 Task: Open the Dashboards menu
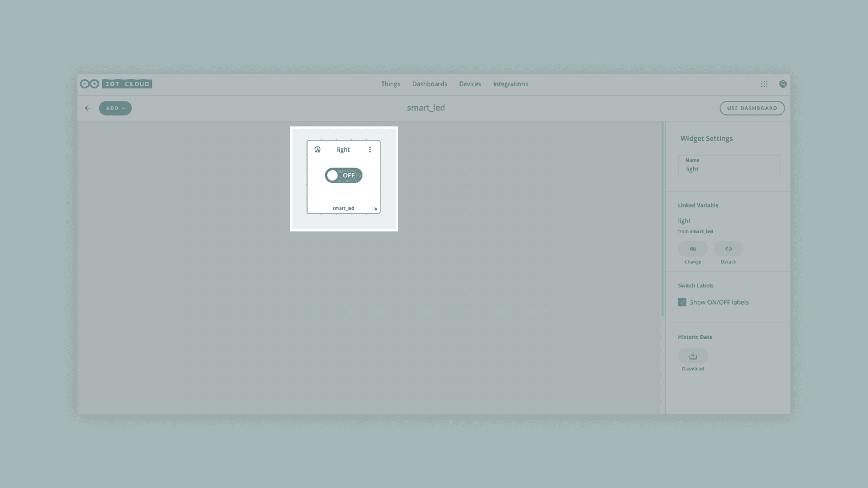[x=430, y=84]
